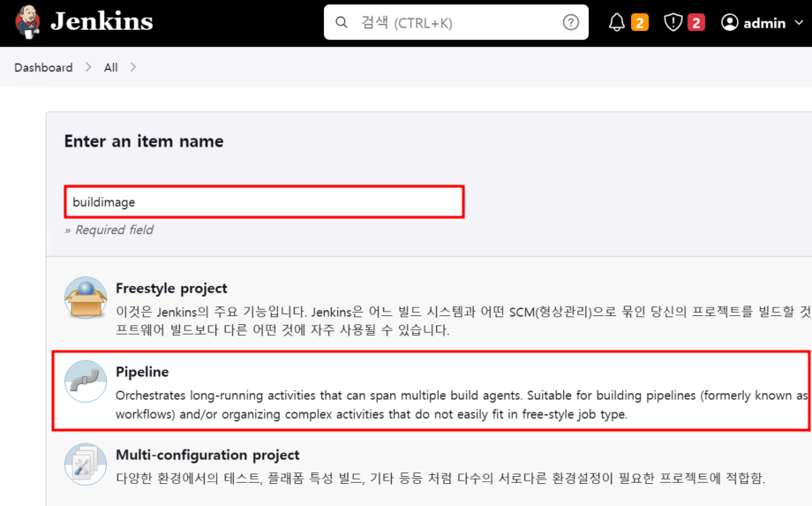812x506 pixels.
Task: Click the search magnifier icon
Action: coord(342,22)
